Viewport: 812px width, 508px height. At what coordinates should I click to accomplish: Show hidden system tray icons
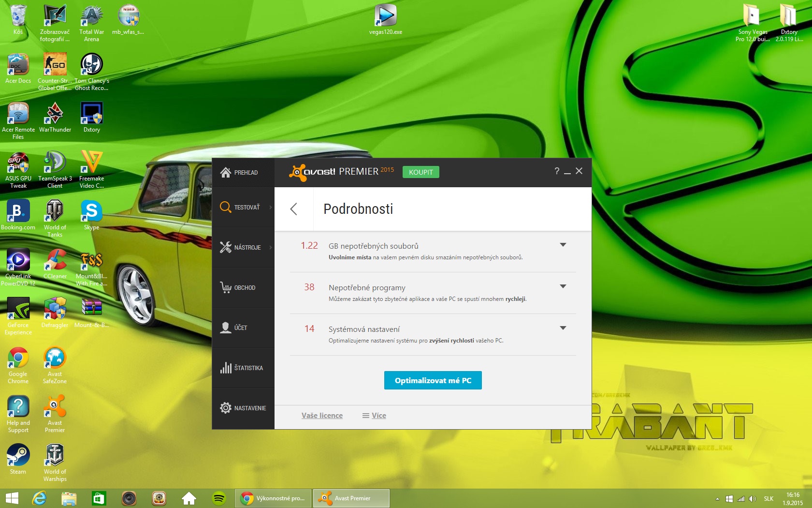717,499
